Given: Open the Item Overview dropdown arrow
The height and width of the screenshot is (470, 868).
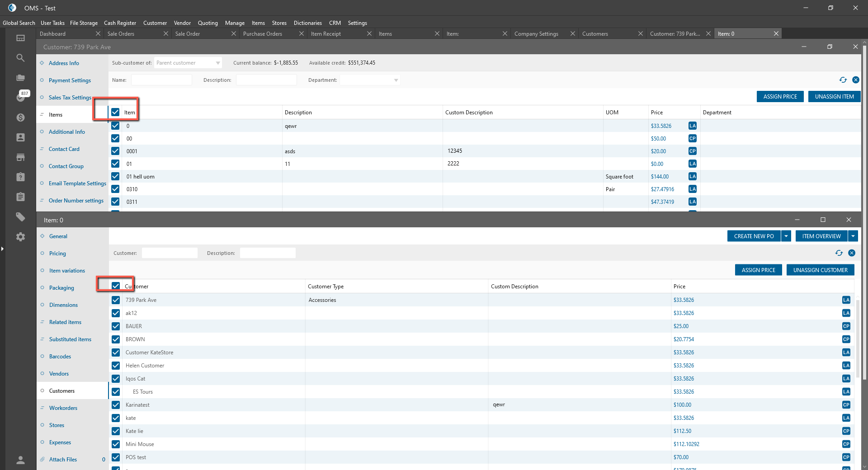Looking at the screenshot, I should click(853, 236).
